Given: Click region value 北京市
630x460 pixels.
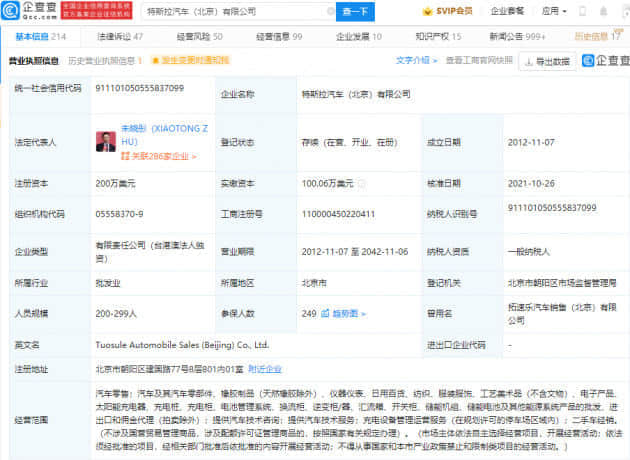Looking at the screenshot, I should click(314, 283).
